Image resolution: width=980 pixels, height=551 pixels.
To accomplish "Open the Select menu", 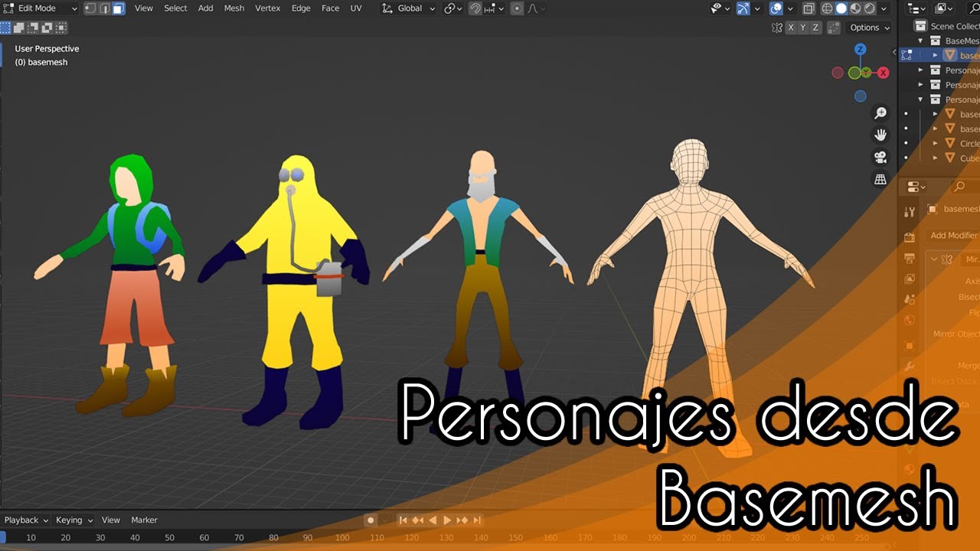I will point(175,8).
